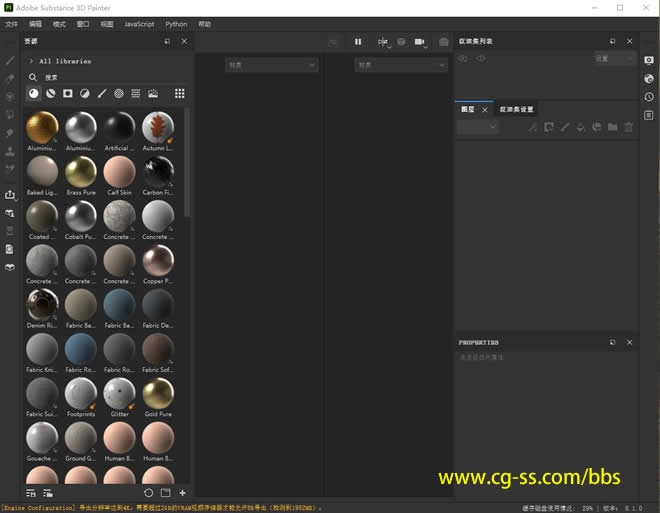
Task: Toggle the symmetry button in top toolbar
Action: pyautogui.click(x=382, y=42)
